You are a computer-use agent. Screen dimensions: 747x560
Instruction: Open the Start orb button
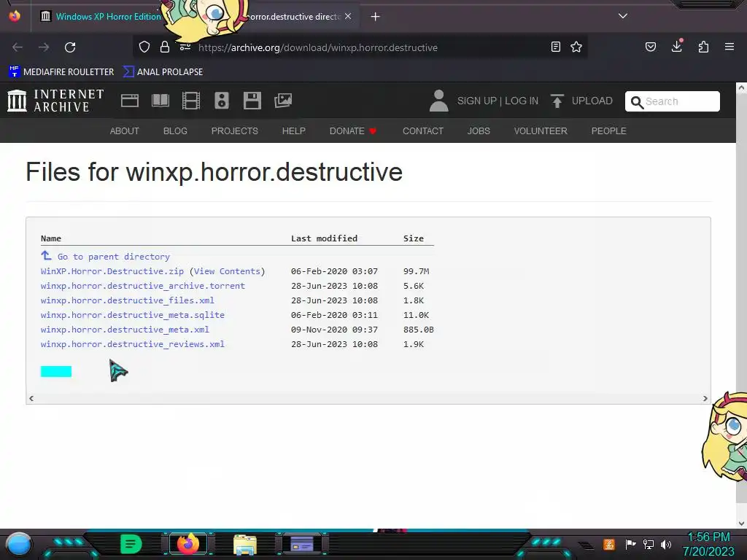[19, 545]
